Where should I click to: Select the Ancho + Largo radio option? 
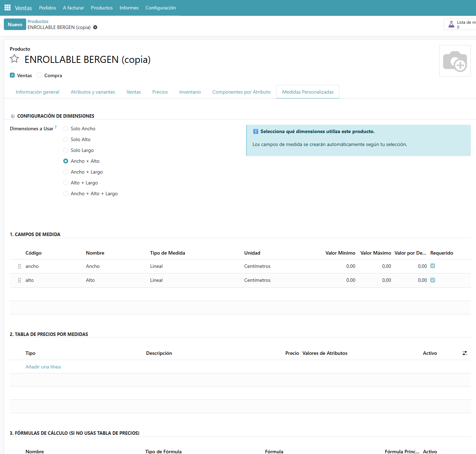(66, 172)
